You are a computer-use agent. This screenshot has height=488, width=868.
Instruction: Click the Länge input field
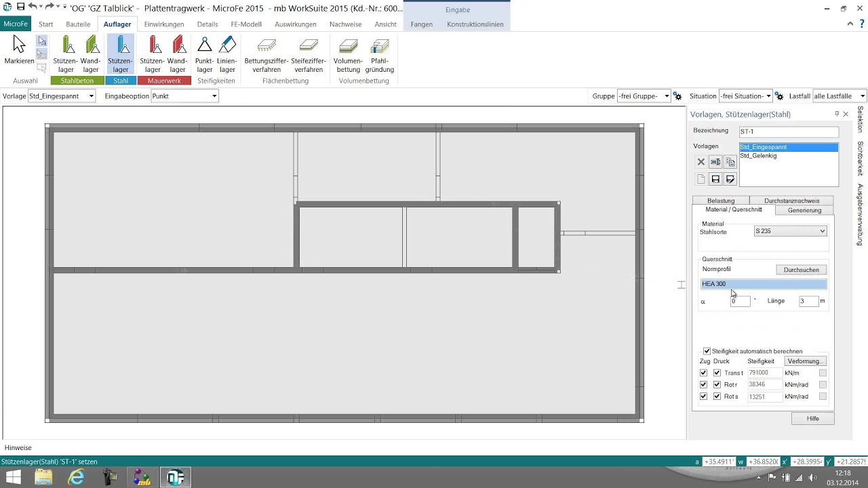(x=808, y=301)
